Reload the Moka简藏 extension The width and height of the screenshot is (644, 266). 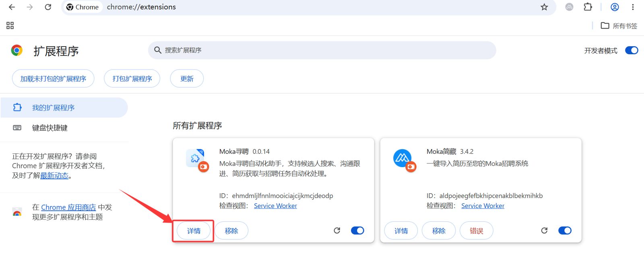544,231
